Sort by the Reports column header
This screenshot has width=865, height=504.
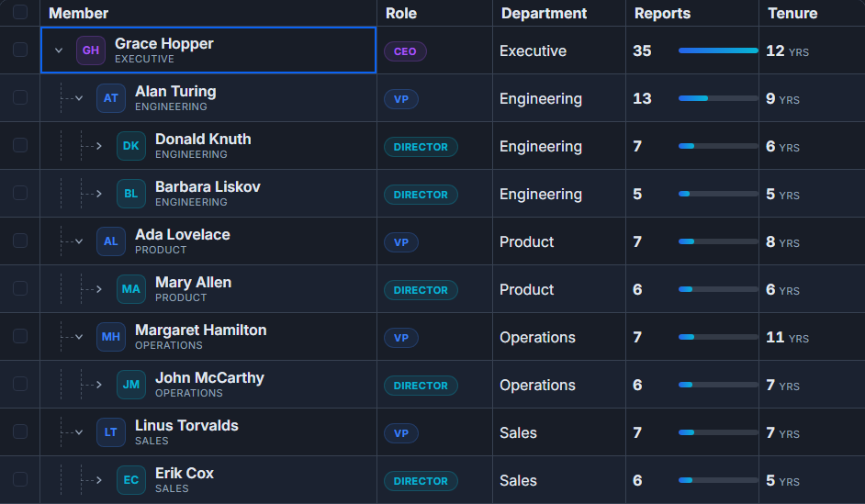pos(662,13)
